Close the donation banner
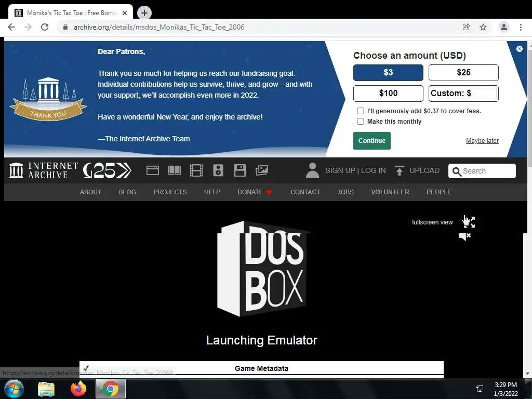The image size is (532, 399). coord(519,49)
